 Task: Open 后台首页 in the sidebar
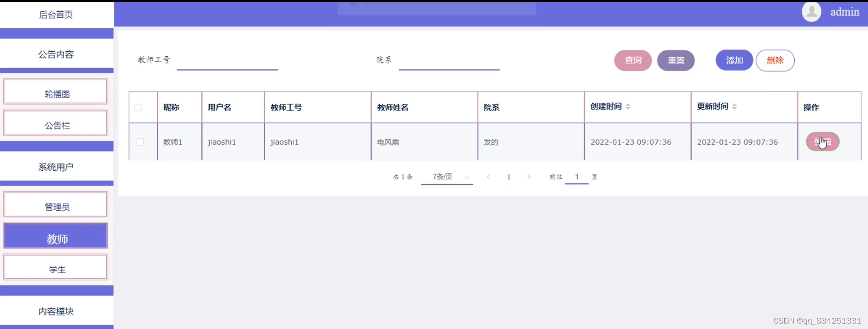click(56, 15)
